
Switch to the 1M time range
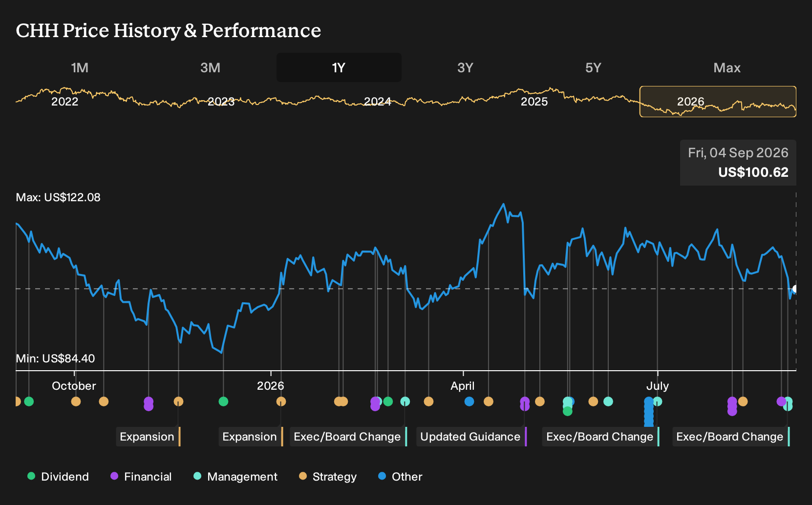pos(80,67)
